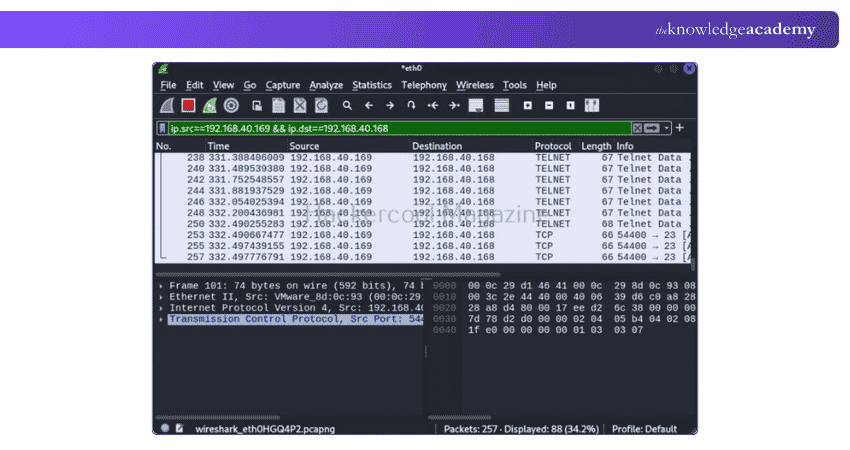Expand Transmission Control Protocol node
This screenshot has height=450, width=850.
pos(161,319)
